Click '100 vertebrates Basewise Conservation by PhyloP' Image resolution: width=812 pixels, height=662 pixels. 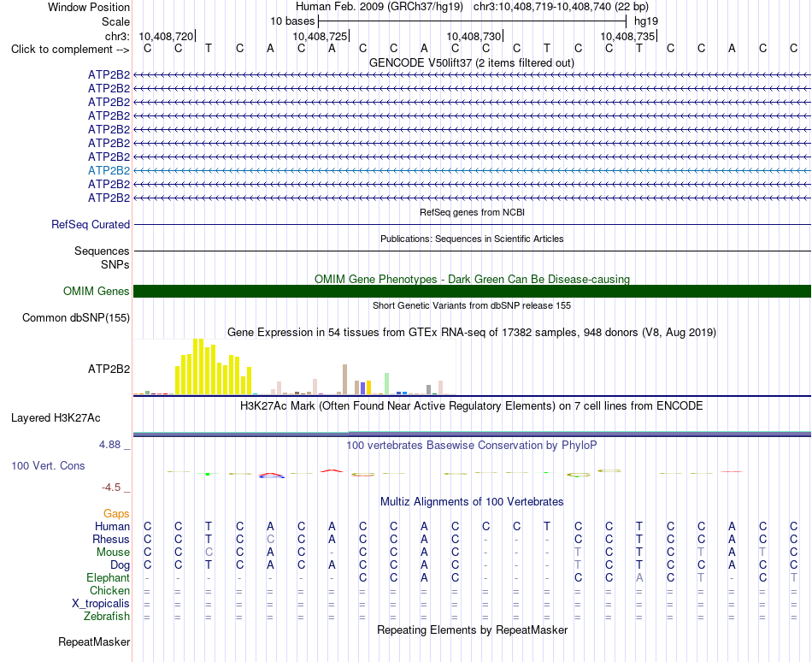click(471, 445)
